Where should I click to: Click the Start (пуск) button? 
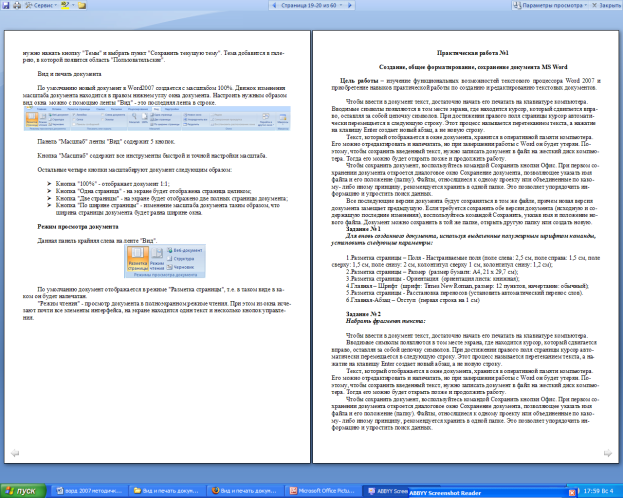pyautogui.click(x=23, y=491)
